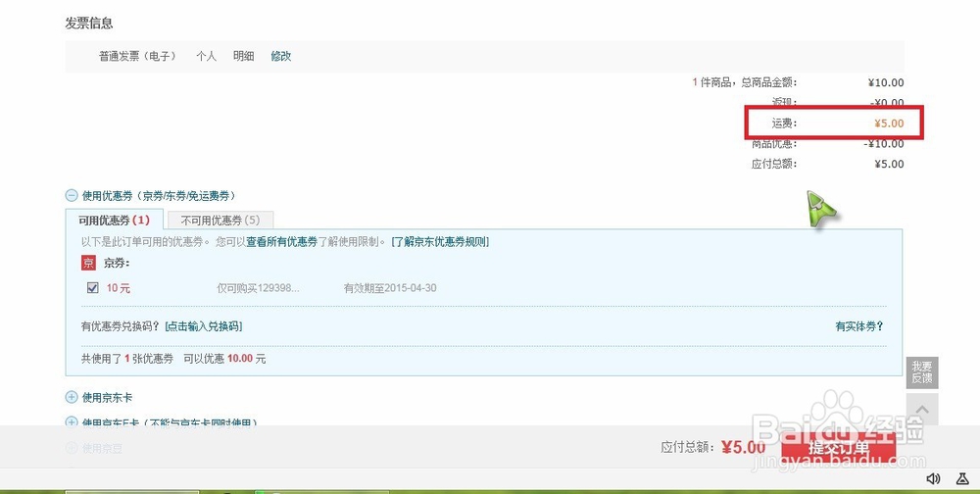Open the 不可用优惠券 tab
The height and width of the screenshot is (494, 980).
pos(220,221)
